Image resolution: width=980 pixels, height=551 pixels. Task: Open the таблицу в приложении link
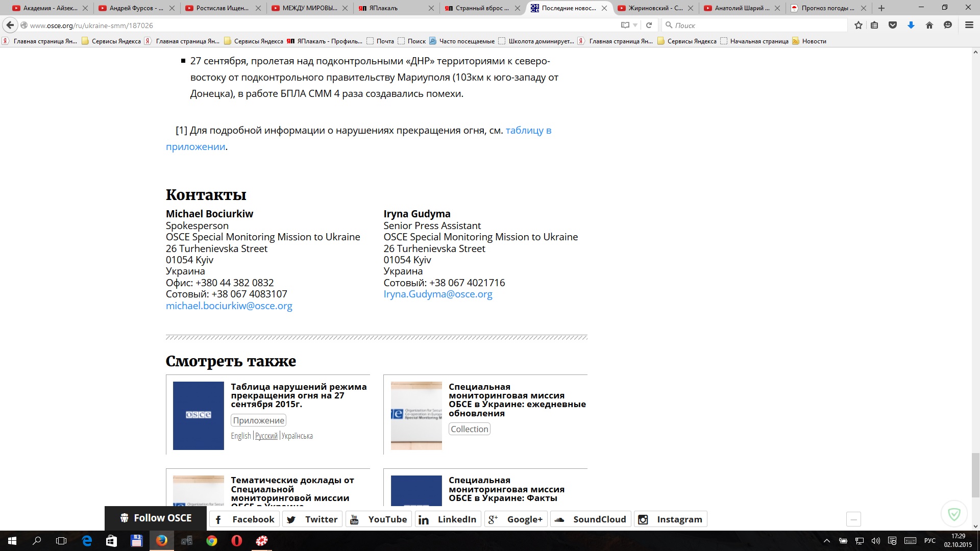coord(528,131)
